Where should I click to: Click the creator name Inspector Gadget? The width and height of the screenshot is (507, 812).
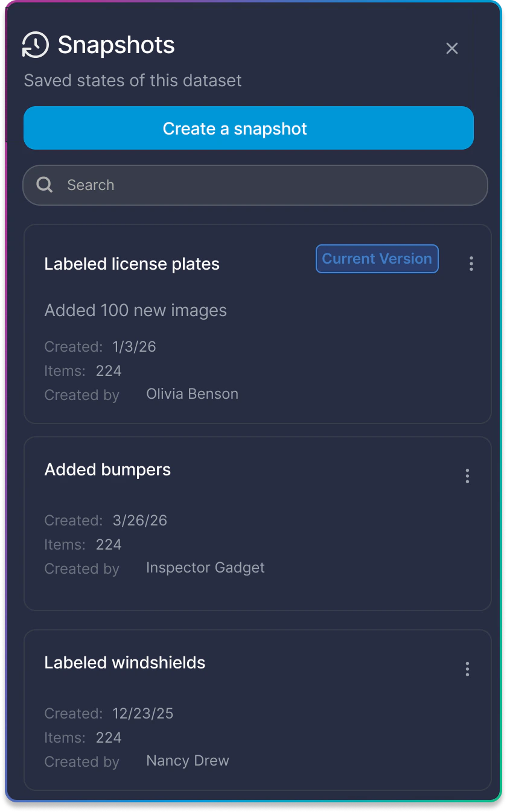click(x=205, y=568)
